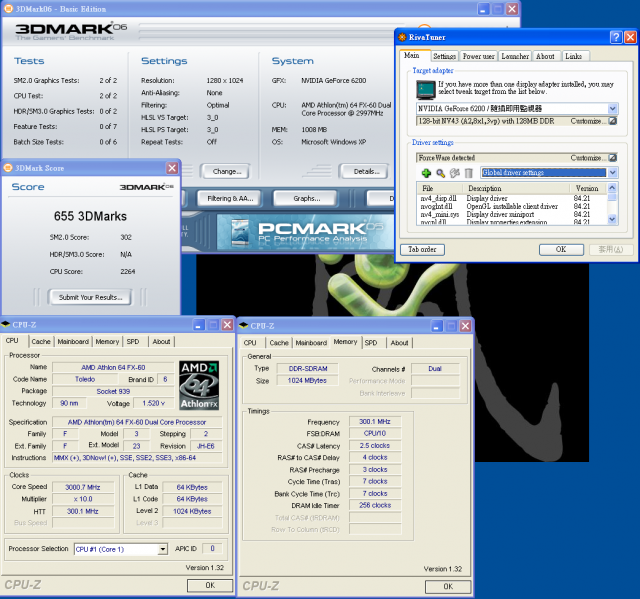This screenshot has height=599, width=640.
Task: Switch to the RivaTuner Settings tab
Action: click(444, 56)
